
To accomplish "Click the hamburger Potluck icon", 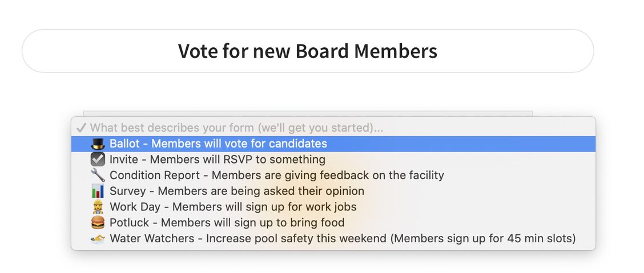I will [x=98, y=223].
